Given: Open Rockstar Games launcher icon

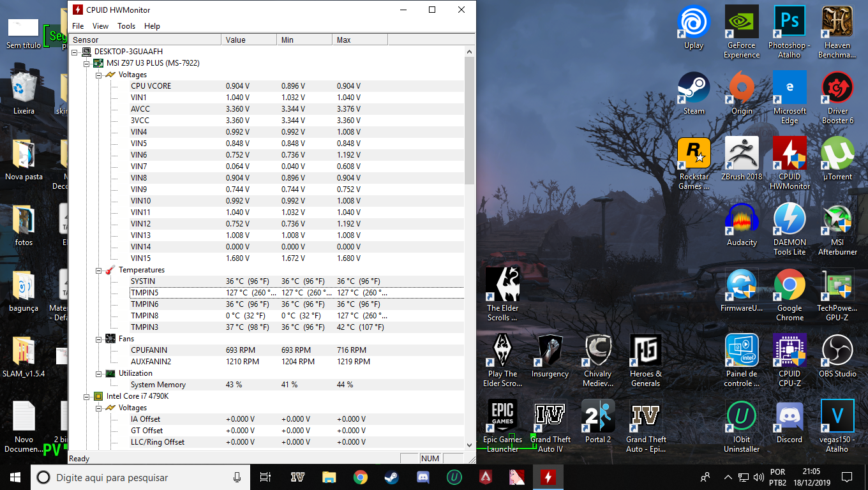Looking at the screenshot, I should pos(694,163).
